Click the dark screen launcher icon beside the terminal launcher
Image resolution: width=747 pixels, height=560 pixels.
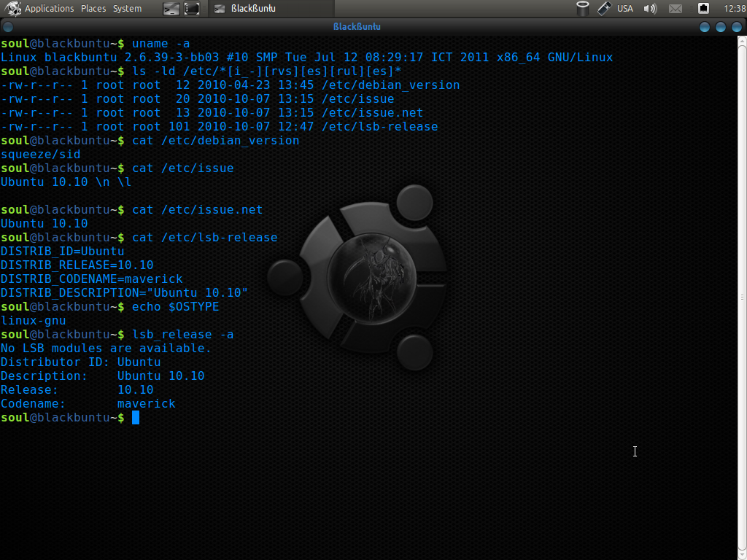tap(192, 9)
